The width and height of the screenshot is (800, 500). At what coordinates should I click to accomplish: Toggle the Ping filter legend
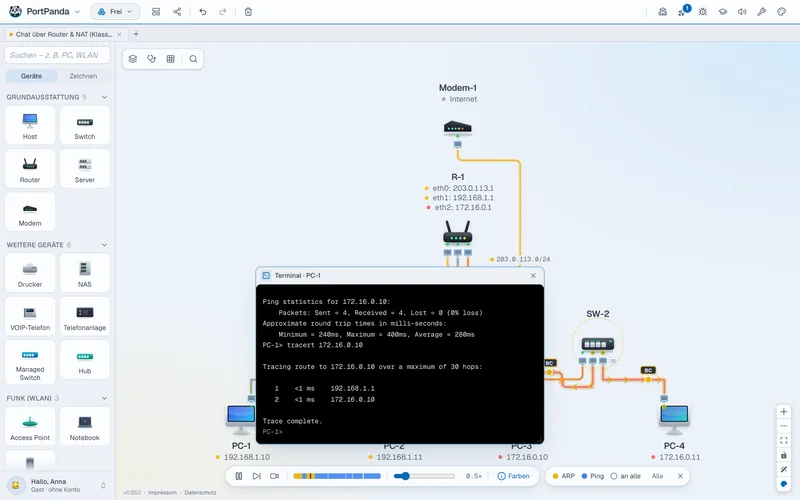click(x=593, y=476)
